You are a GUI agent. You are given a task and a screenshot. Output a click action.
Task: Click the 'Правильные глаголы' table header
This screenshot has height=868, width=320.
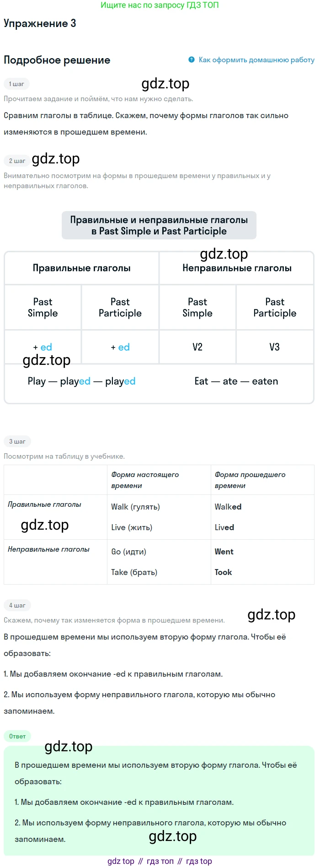tap(82, 268)
